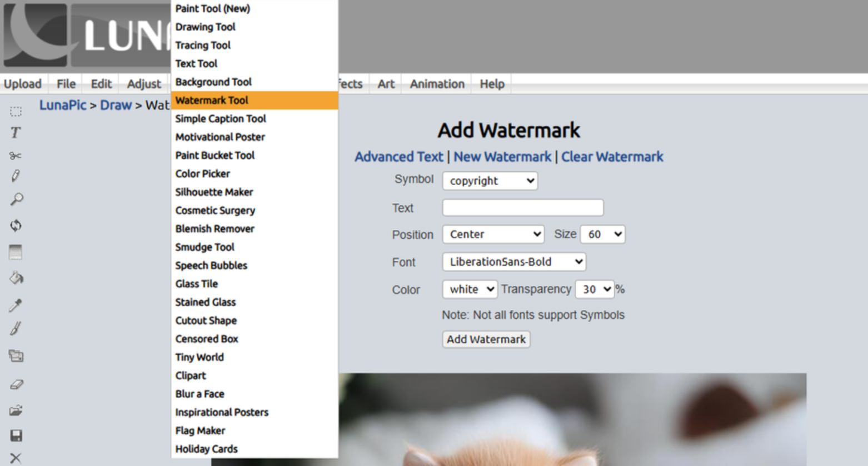Select the highlighted Watermark Tool entry
The height and width of the screenshot is (466, 868).
pyautogui.click(x=255, y=101)
